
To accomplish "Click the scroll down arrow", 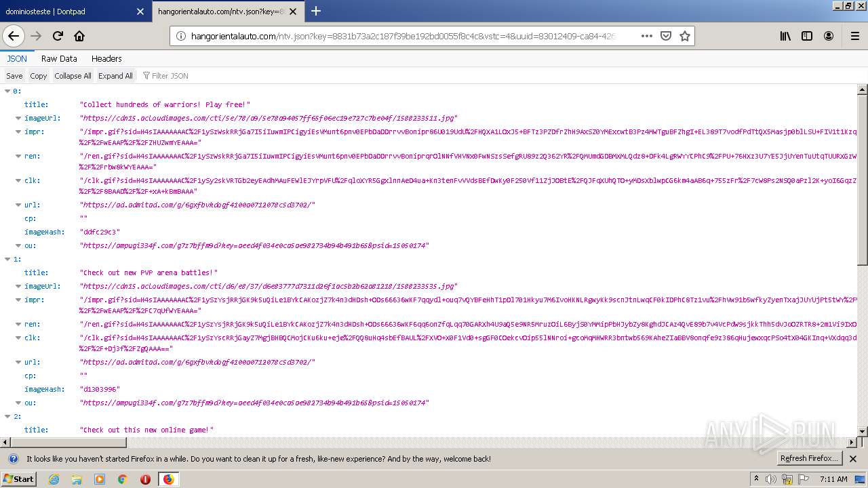I will point(863,431).
